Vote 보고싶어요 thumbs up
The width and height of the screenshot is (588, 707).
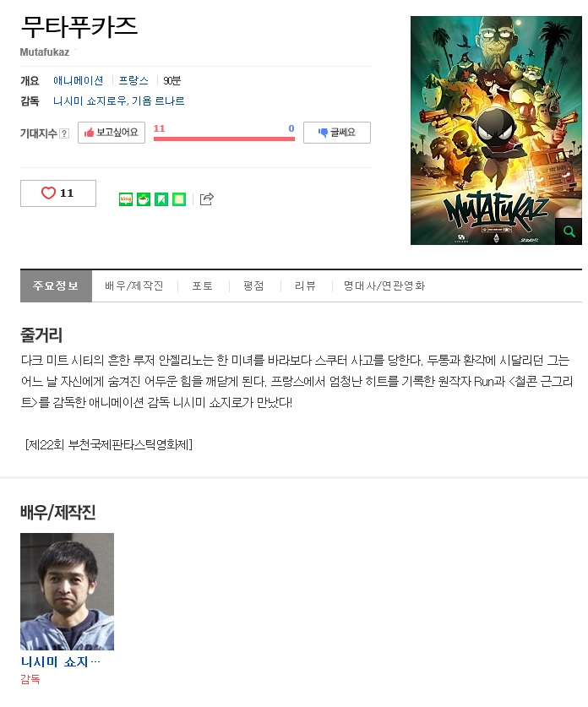point(112,133)
